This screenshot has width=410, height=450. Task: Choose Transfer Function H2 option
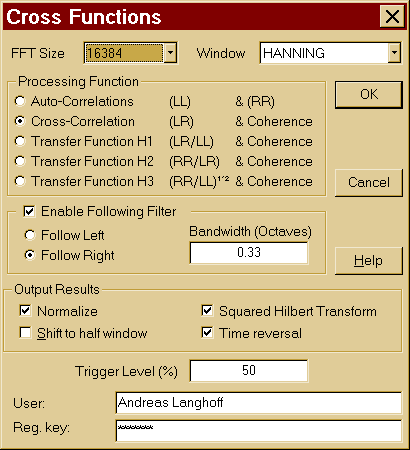point(20,161)
